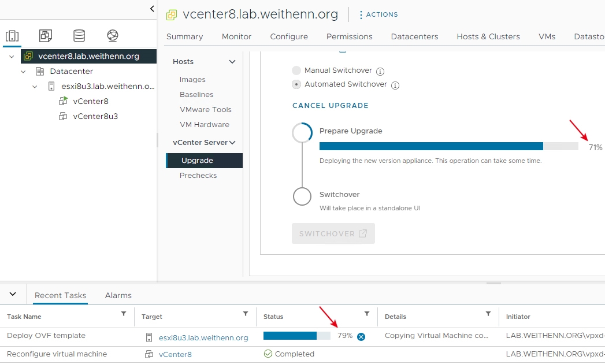Viewport: 605px width, 364px height.
Task: Select Automated Switchover radio option
Action: tap(296, 84)
